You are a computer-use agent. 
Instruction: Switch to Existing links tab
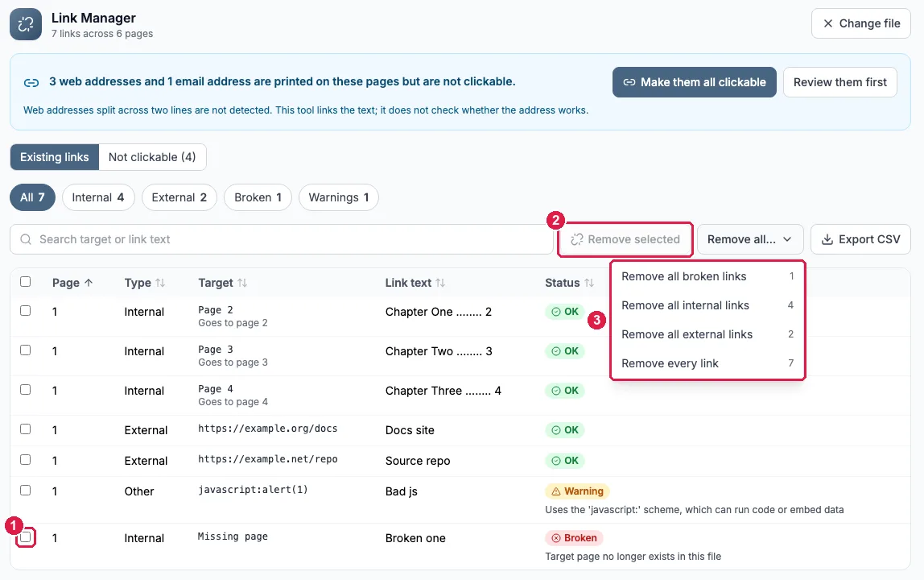[55, 158]
